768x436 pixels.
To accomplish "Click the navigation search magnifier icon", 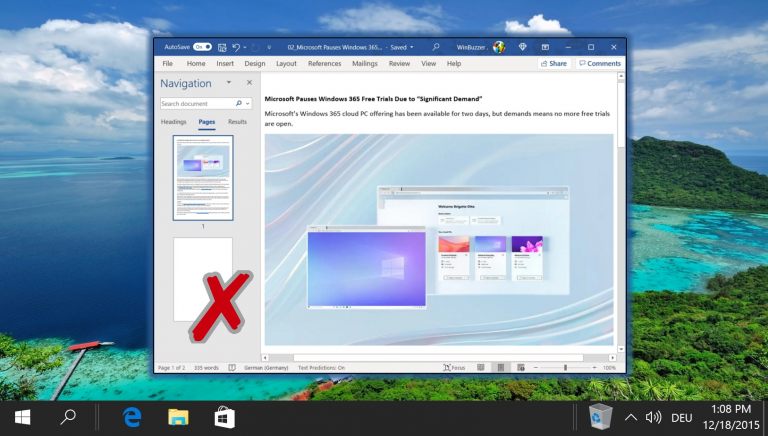I will point(239,103).
